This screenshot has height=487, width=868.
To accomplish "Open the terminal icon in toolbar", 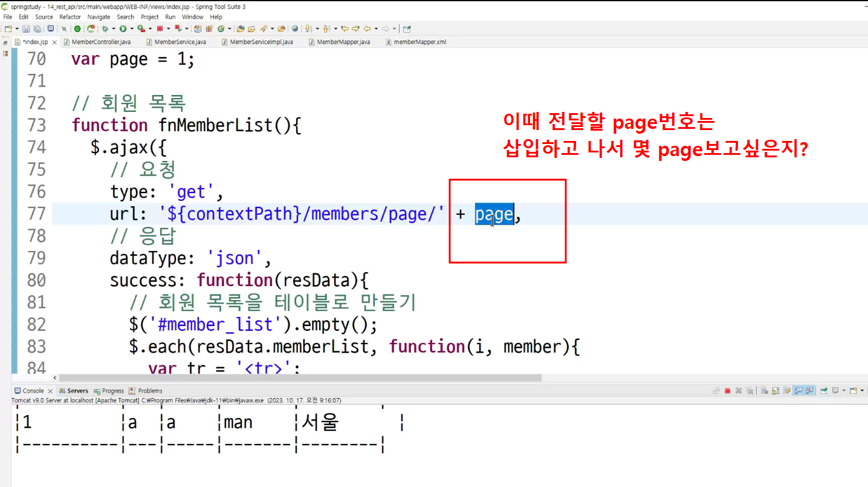I will (51, 28).
